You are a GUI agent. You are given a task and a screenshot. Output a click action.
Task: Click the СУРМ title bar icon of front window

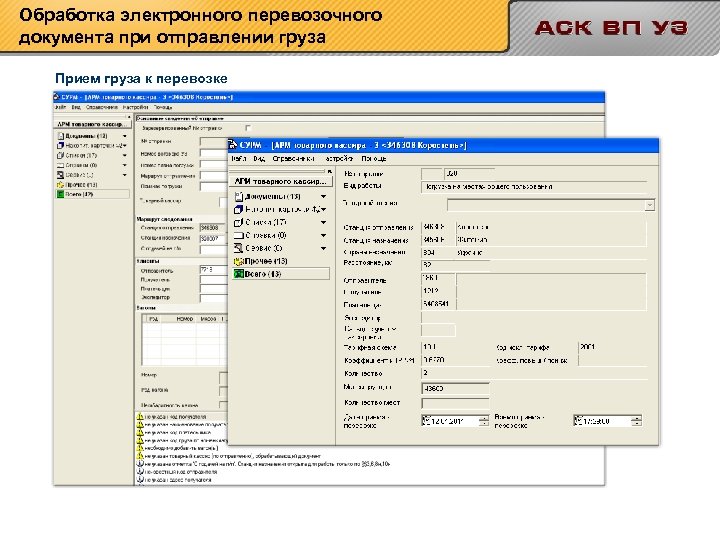click(233, 145)
